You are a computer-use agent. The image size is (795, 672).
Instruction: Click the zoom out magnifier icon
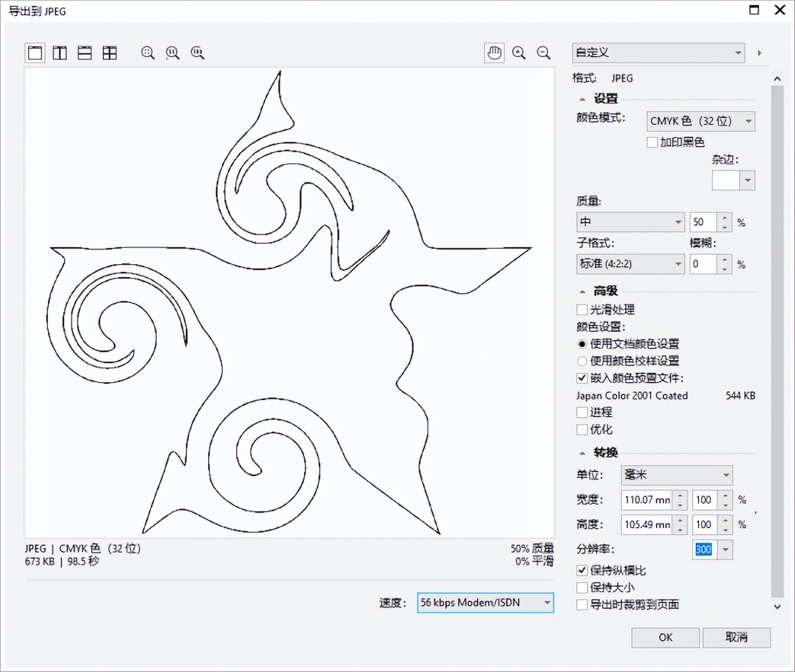[544, 53]
